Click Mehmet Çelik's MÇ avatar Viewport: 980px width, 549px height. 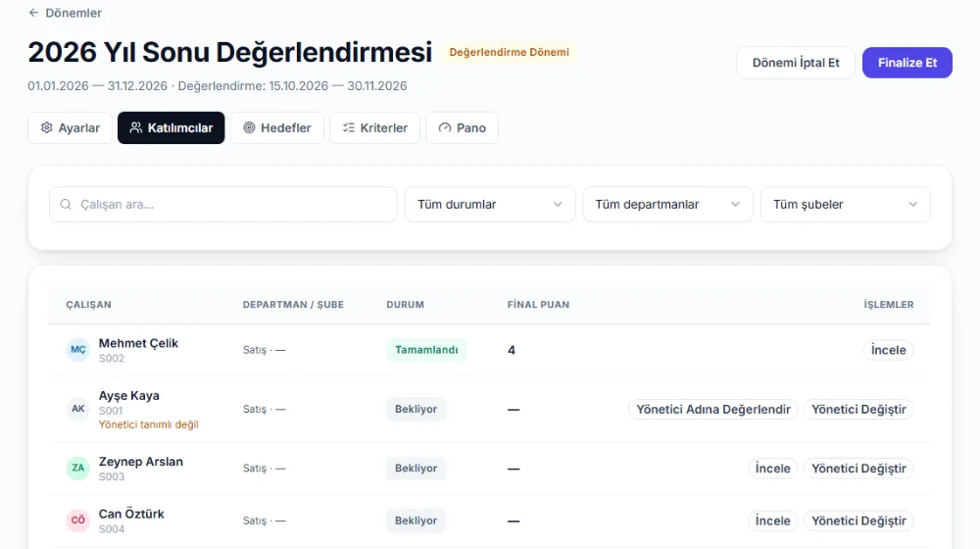pos(78,350)
